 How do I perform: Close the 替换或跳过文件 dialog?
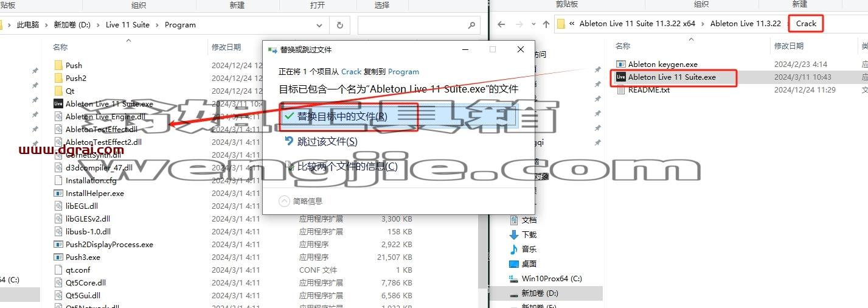pyautogui.click(x=521, y=49)
